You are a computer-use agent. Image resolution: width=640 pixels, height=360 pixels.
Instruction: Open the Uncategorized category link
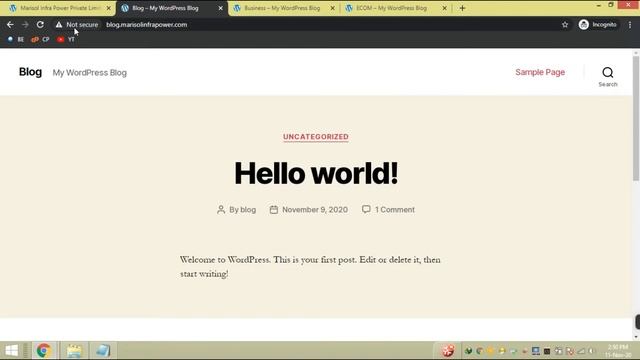click(x=316, y=137)
